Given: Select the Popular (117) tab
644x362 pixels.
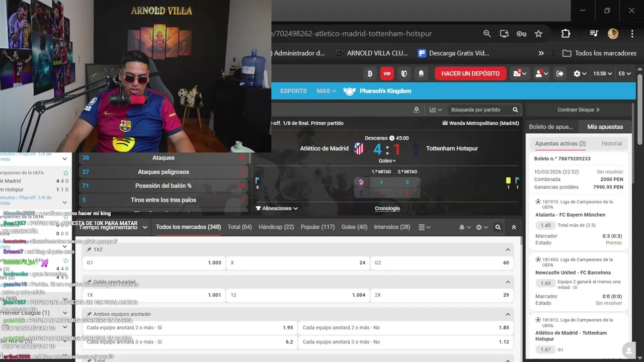Looking at the screenshot, I should click(317, 227).
